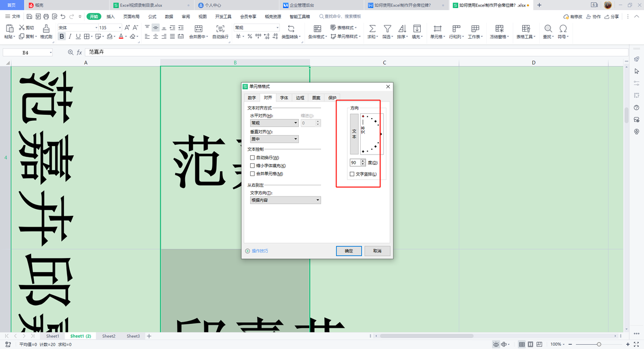644x349 pixels.
Task: Click the Cut (剪切) scissors icon
Action: click(x=21, y=27)
